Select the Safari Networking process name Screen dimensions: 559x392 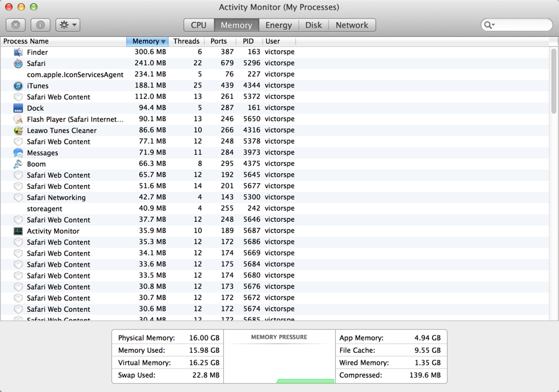57,198
